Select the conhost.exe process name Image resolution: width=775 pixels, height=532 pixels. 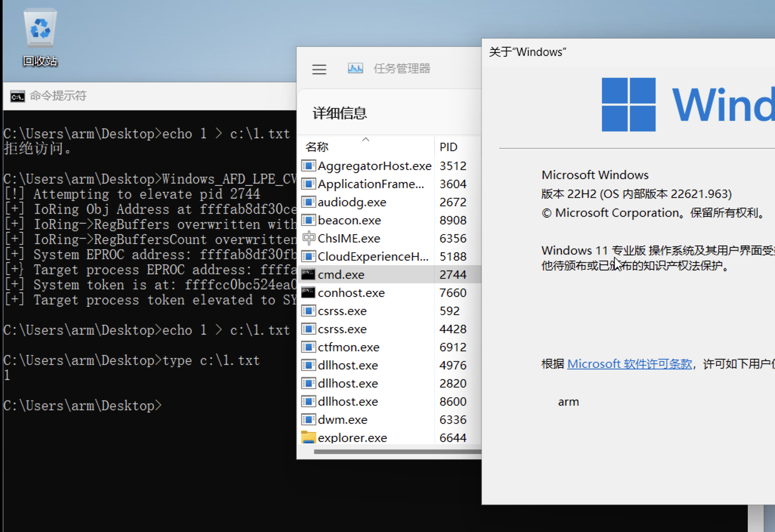pyautogui.click(x=351, y=293)
